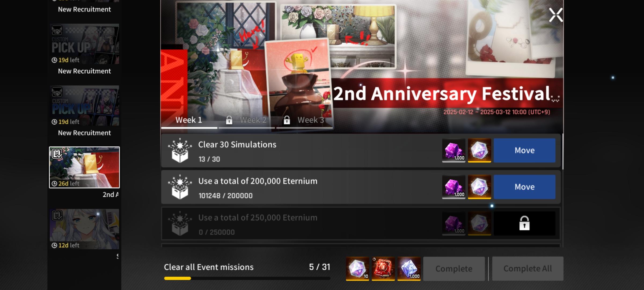Image resolution: width=644 pixels, height=290 pixels.
Task: Select the Week 1 tab
Action: tap(189, 120)
